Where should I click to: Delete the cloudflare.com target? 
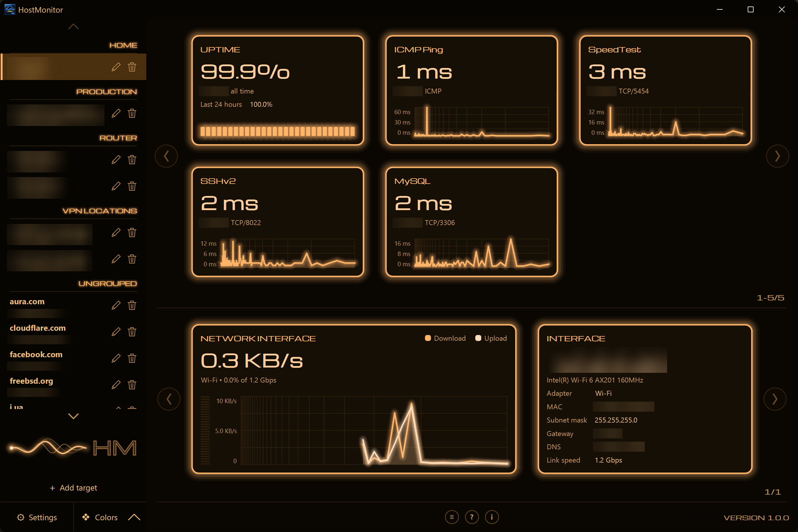(132, 332)
